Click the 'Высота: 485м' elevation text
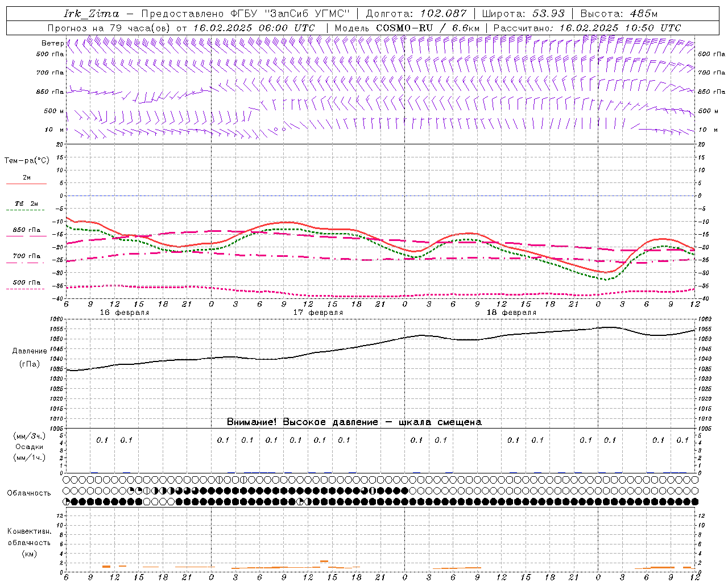Screen dimensions: 728x582 619,14
